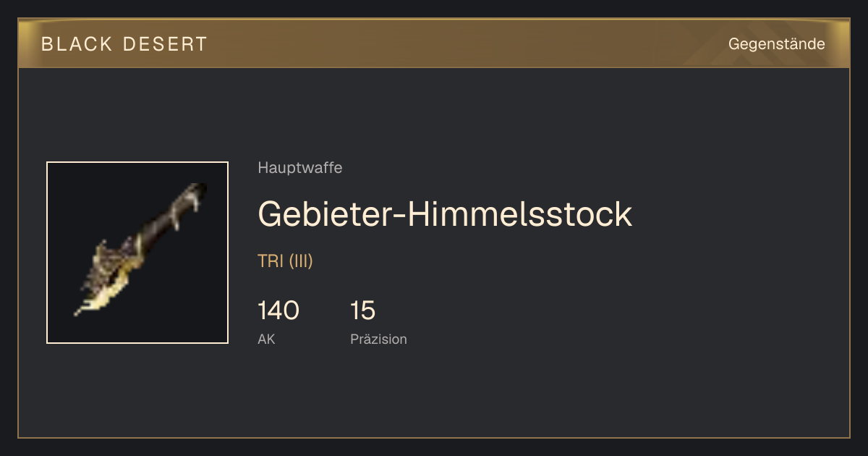The height and width of the screenshot is (456, 868).
Task: Click the Gebieter-Himmelsstock item name
Action: [445, 214]
